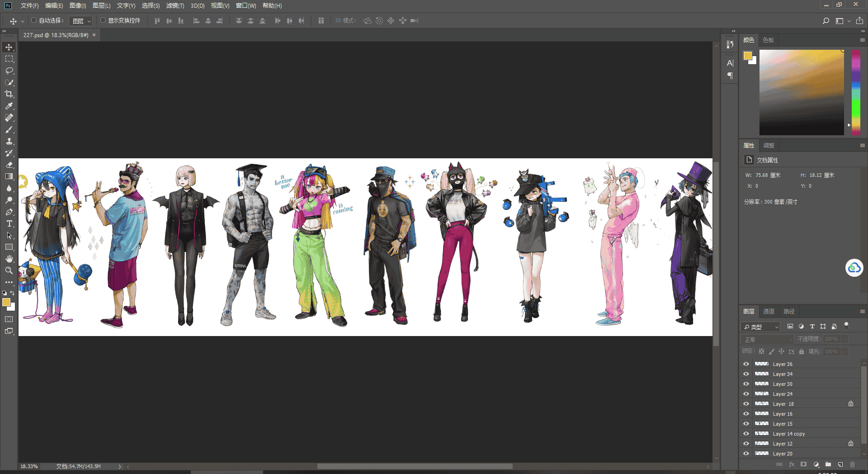The height and width of the screenshot is (474, 868).
Task: Create a new layer from Layers panel footer
Action: (840, 465)
